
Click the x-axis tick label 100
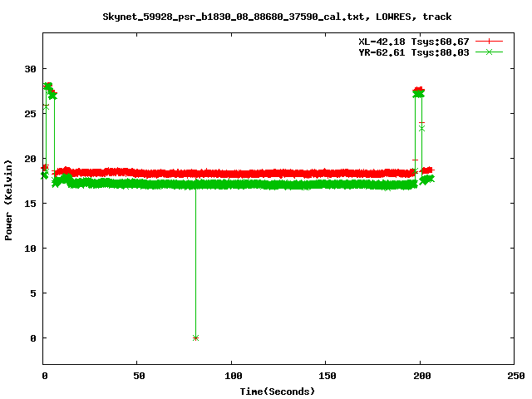(x=233, y=376)
